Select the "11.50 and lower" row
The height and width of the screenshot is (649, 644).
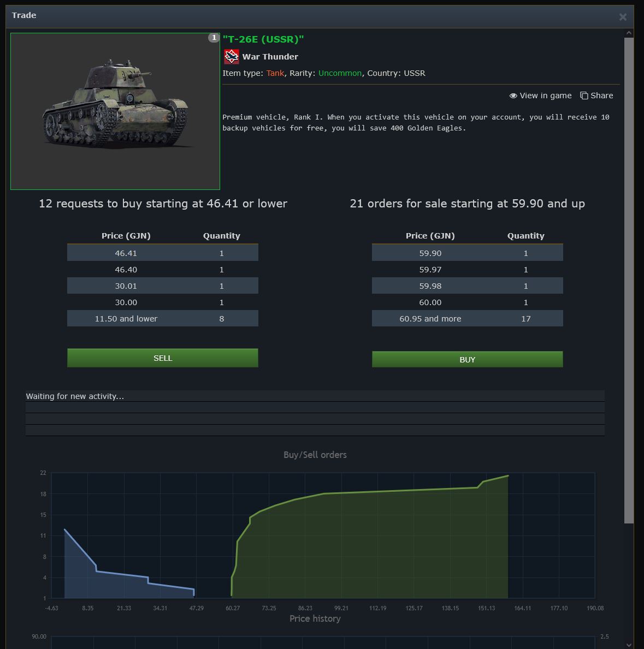point(163,319)
